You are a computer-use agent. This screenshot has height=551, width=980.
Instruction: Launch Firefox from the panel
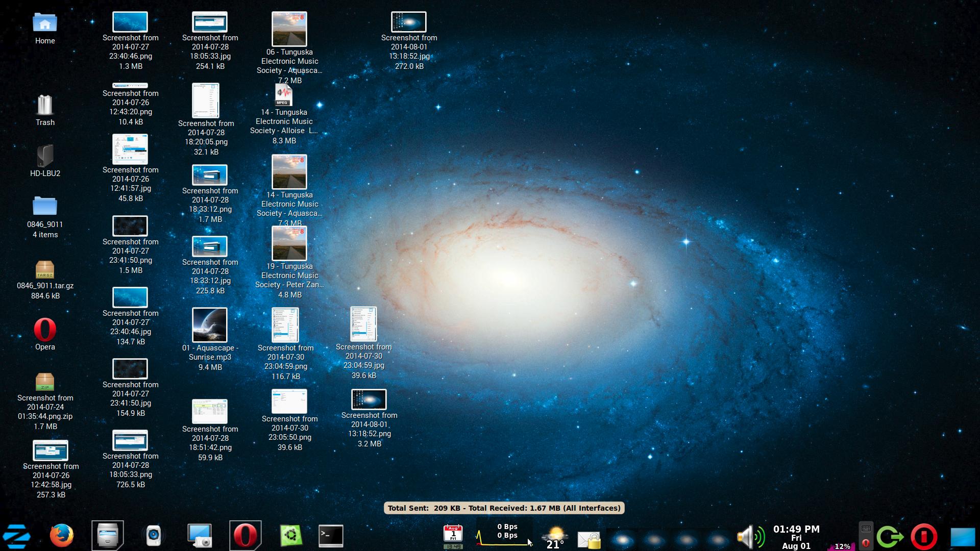click(62, 536)
